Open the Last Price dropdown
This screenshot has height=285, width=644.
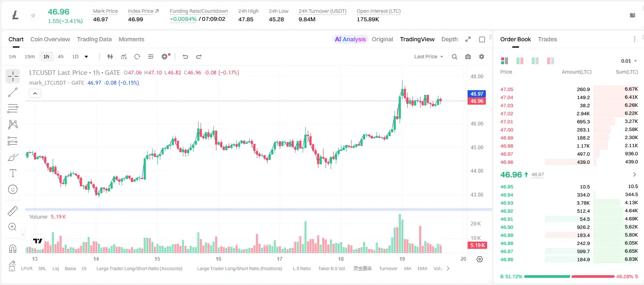[x=428, y=57]
